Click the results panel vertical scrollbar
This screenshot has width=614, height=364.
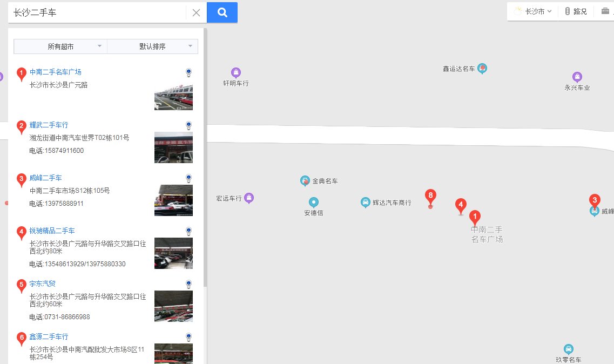[205, 157]
